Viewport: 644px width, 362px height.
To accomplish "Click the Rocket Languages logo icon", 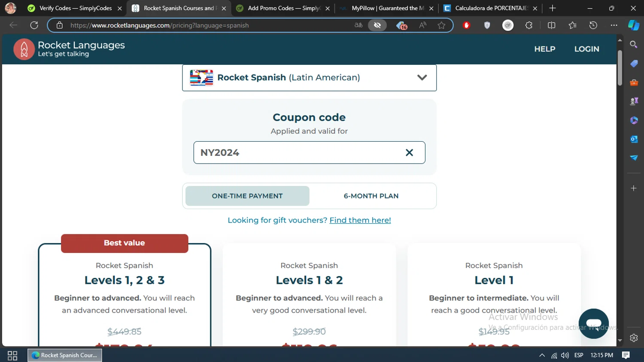I will (x=24, y=49).
